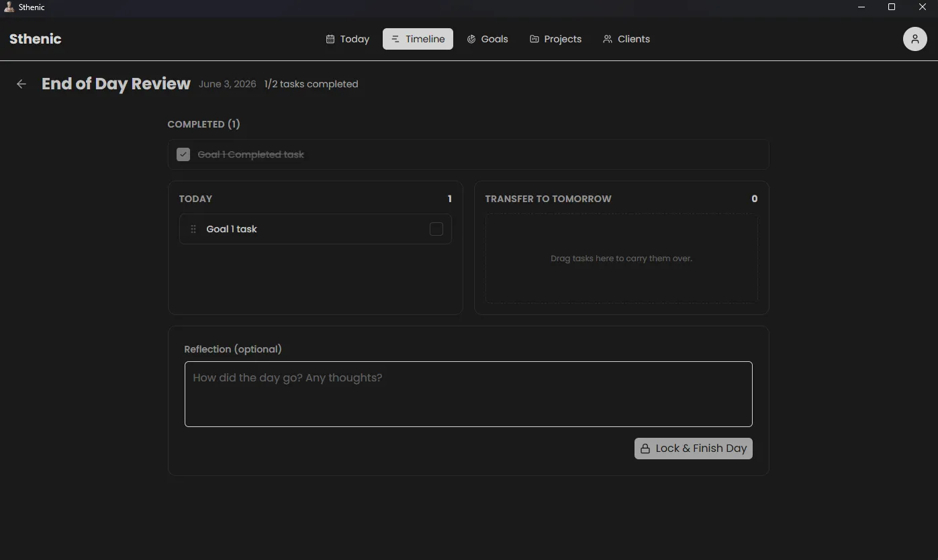Viewport: 938px width, 560px height.
Task: Open the Clients tab
Action: coord(626,39)
